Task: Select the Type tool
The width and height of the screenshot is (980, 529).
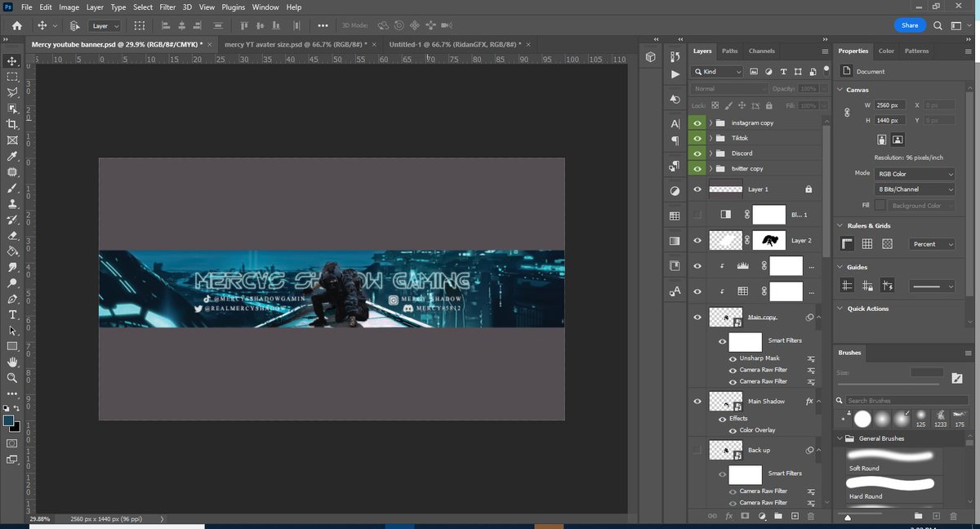Action: click(11, 313)
